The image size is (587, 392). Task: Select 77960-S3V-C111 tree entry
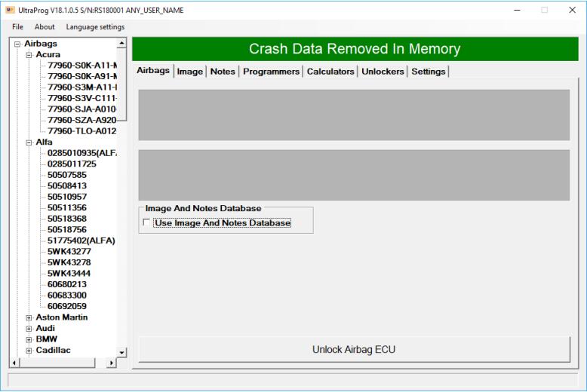tap(82, 98)
